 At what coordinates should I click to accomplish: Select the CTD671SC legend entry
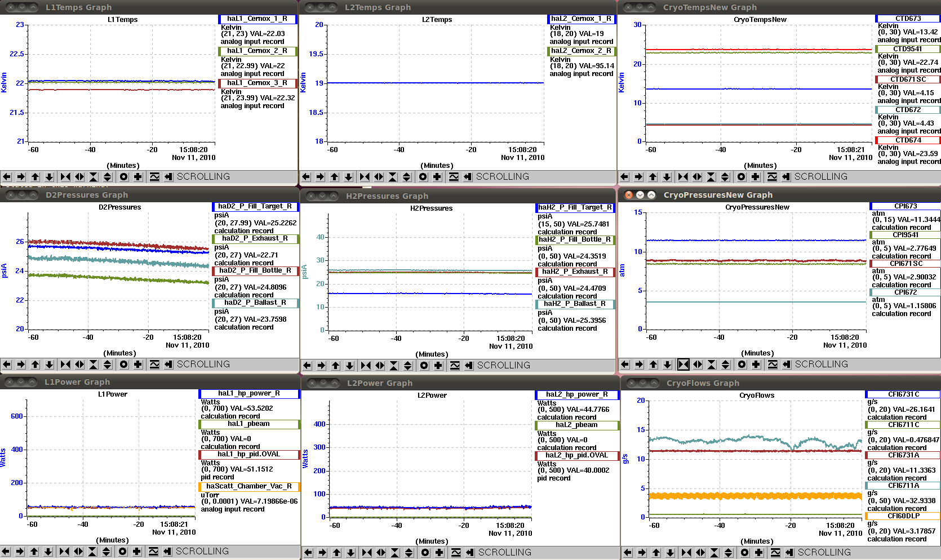908,79
